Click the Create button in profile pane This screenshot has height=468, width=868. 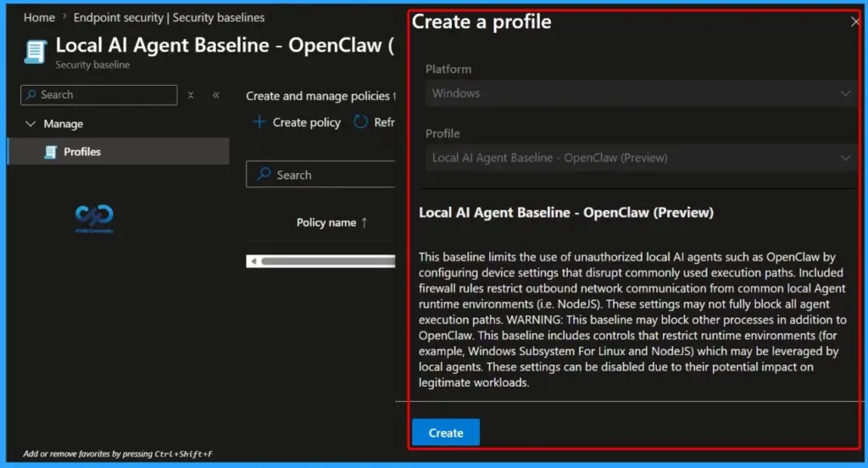coord(446,432)
